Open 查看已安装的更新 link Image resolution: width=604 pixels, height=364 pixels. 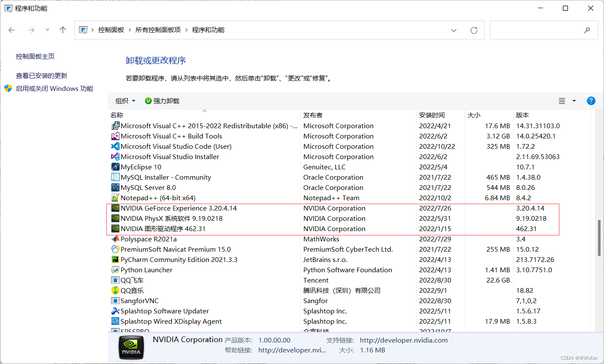[x=42, y=75]
